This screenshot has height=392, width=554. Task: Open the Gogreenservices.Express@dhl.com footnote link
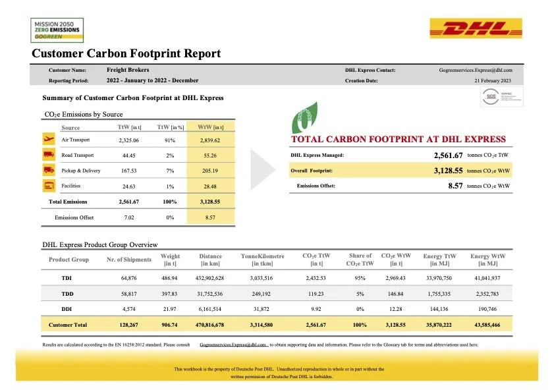pos(234,345)
